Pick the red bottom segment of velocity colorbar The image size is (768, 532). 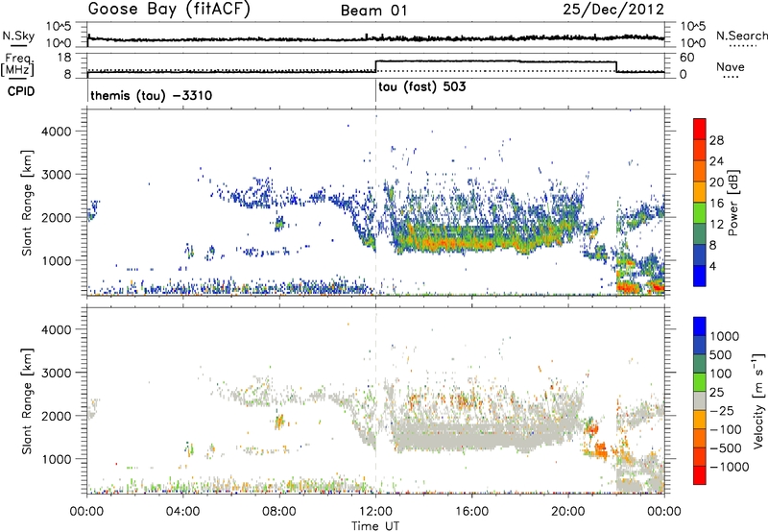click(x=700, y=475)
